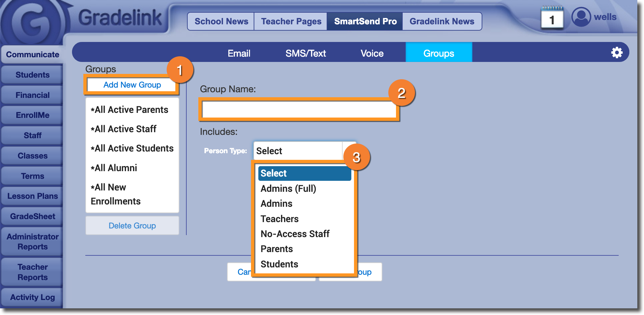Open Activity Log from sidebar

point(32,297)
